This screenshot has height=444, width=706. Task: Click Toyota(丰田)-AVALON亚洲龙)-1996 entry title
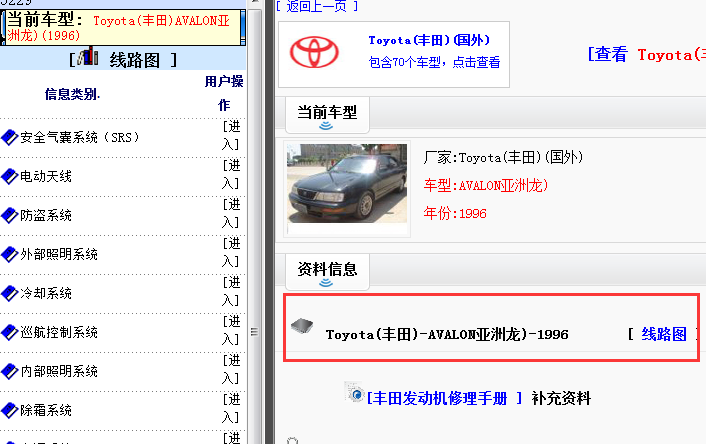tap(447, 335)
